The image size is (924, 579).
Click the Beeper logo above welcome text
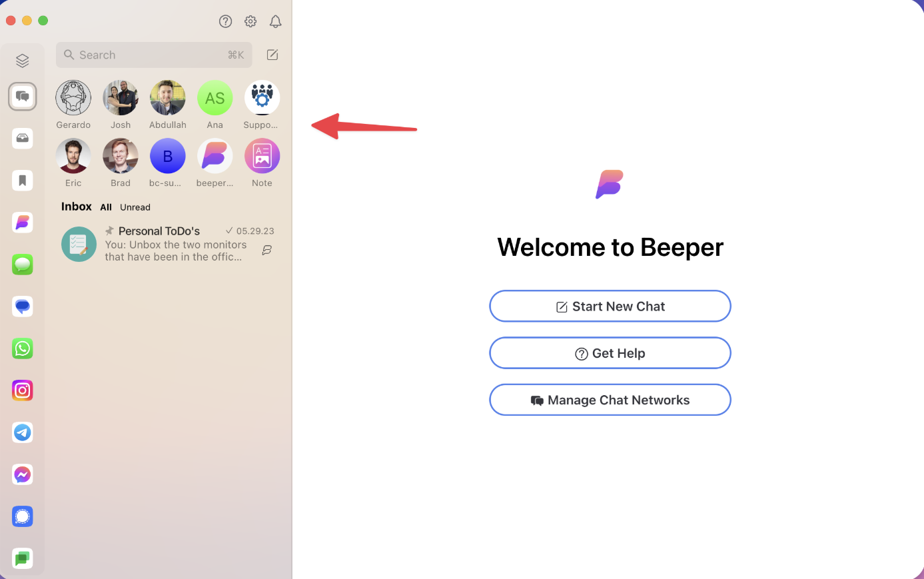pyautogui.click(x=609, y=185)
